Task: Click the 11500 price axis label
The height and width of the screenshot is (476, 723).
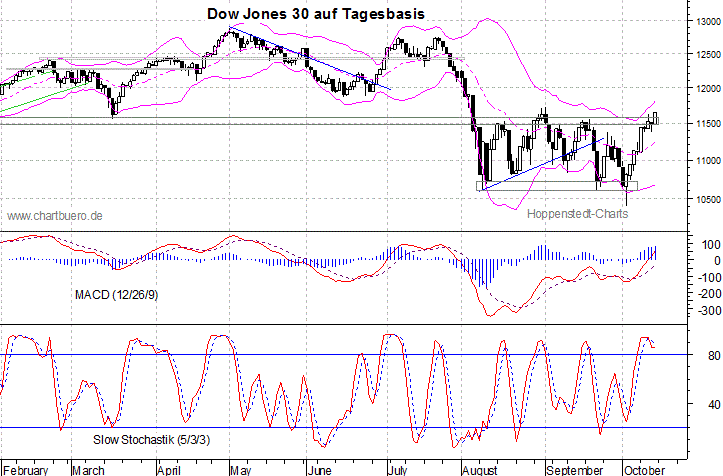Action: (709, 124)
